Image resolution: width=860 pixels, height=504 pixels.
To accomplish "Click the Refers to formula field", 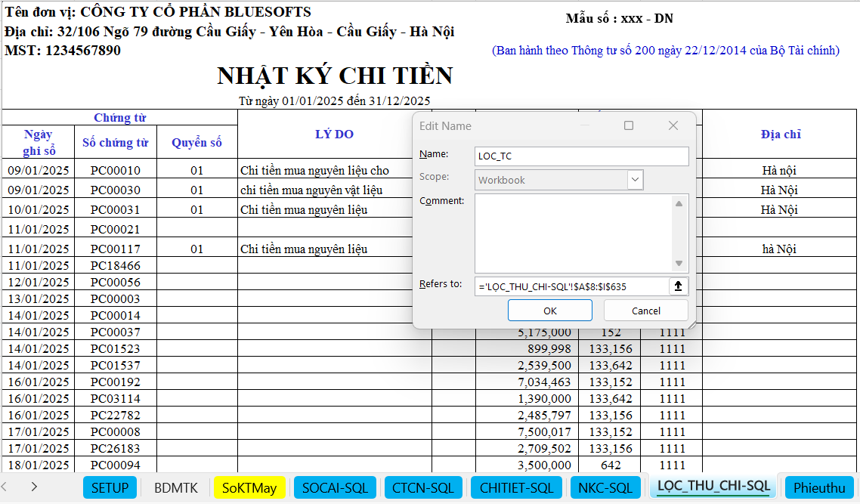I will coord(571,286).
